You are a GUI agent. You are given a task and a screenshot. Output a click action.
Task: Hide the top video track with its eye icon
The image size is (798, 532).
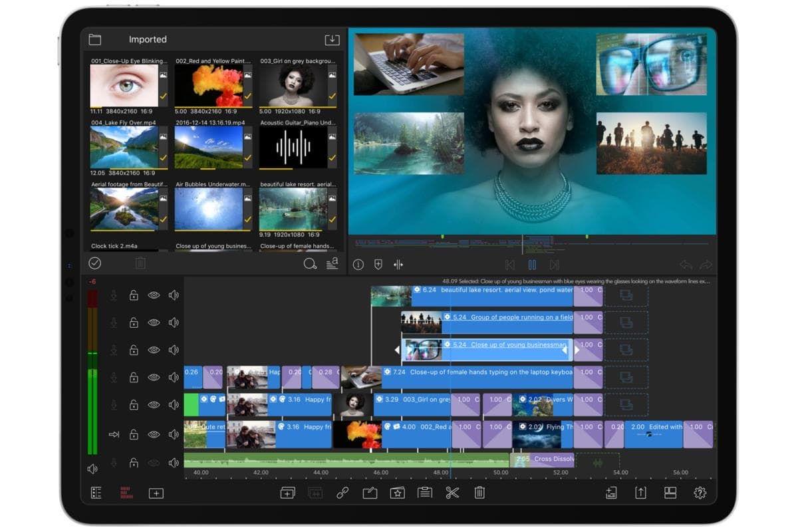154,294
